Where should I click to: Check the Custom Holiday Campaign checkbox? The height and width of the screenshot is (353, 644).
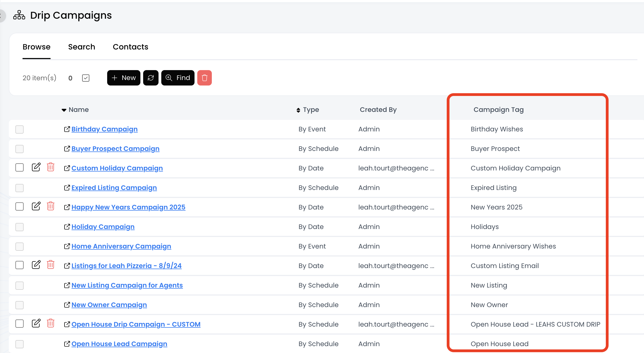20,167
